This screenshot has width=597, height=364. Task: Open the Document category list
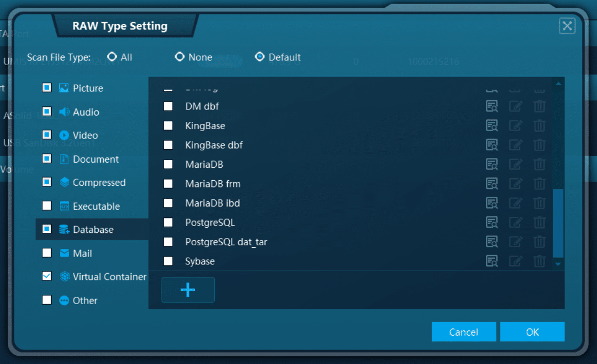point(96,159)
